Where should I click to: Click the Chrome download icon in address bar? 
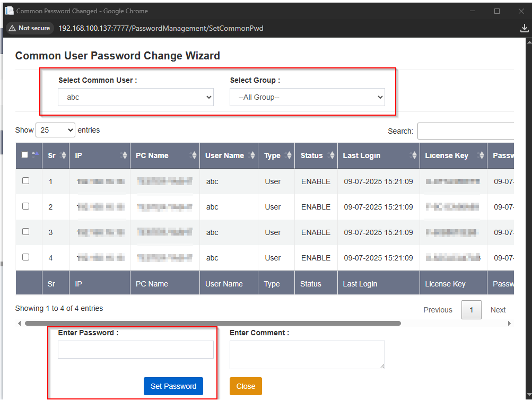pyautogui.click(x=524, y=28)
